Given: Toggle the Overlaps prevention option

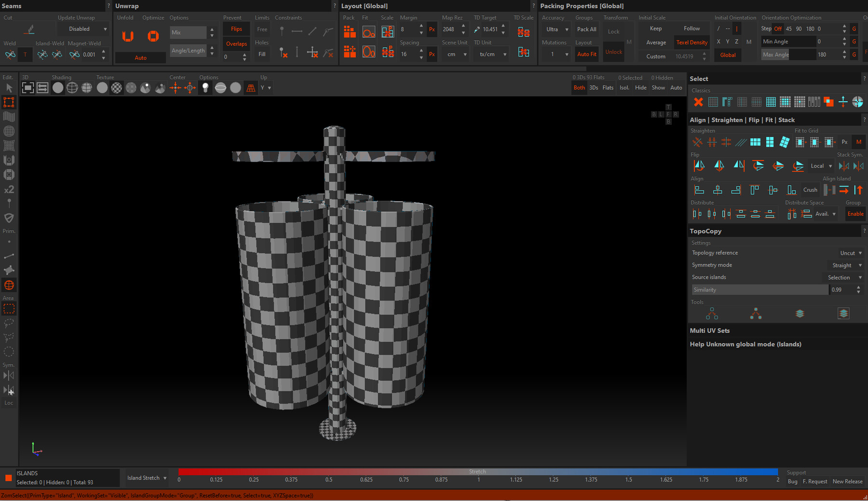Looking at the screenshot, I should coord(236,44).
